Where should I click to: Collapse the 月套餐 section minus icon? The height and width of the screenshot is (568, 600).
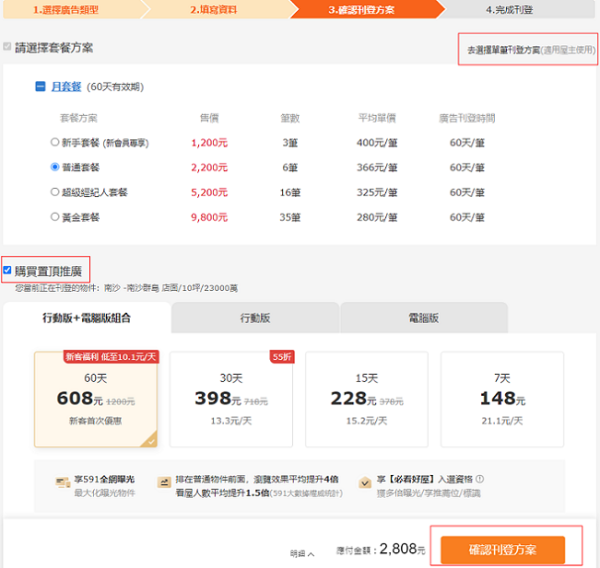click(41, 87)
